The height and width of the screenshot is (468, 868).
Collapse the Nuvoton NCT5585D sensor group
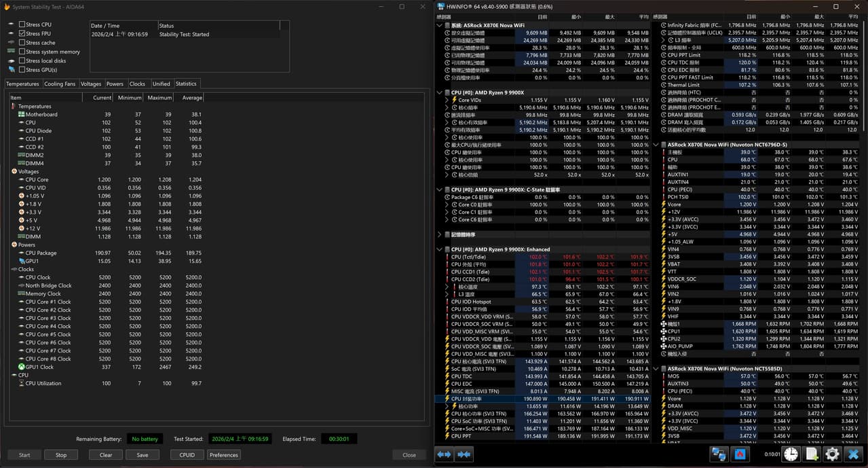pyautogui.click(x=656, y=368)
